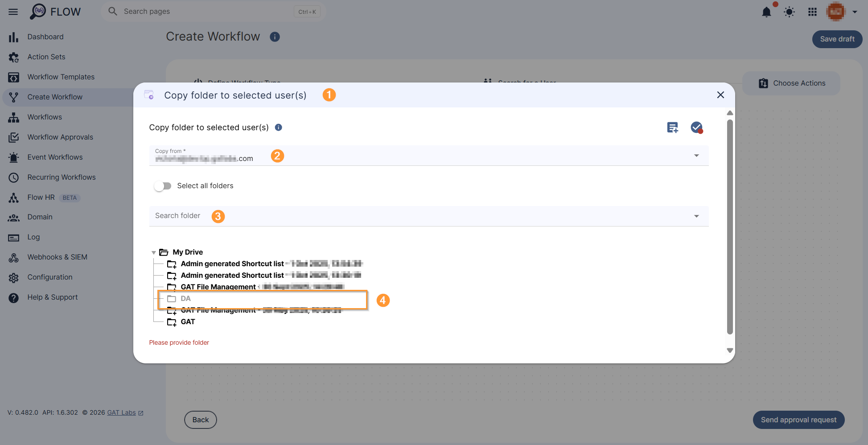
Task: Toggle Select all folders switch
Action: 163,186
